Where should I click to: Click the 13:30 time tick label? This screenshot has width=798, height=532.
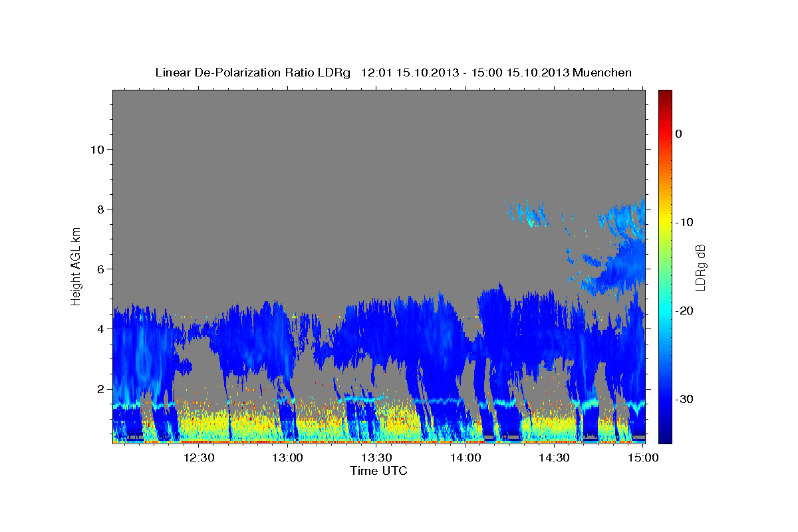pyautogui.click(x=376, y=458)
